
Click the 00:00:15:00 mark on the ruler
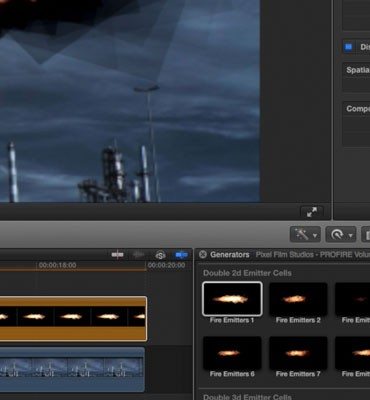[57, 265]
